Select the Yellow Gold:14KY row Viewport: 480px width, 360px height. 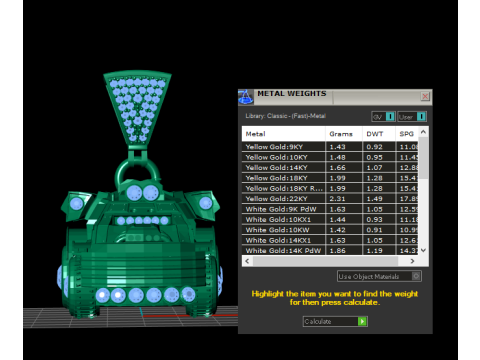330,167
